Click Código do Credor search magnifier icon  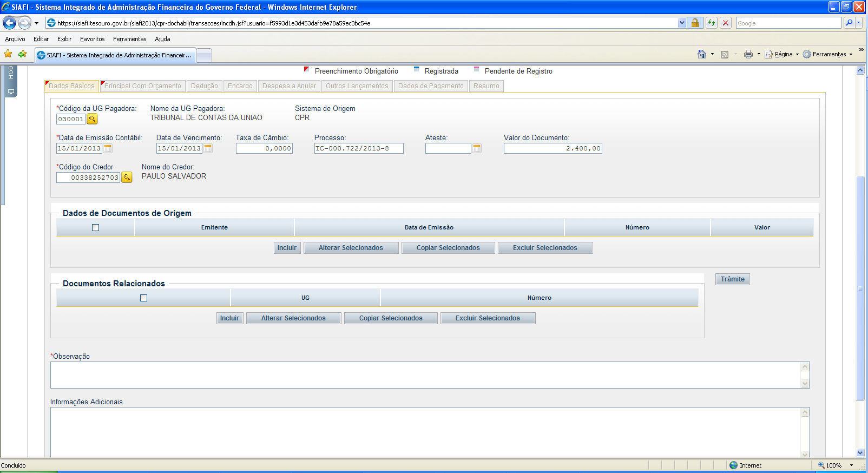[127, 178]
